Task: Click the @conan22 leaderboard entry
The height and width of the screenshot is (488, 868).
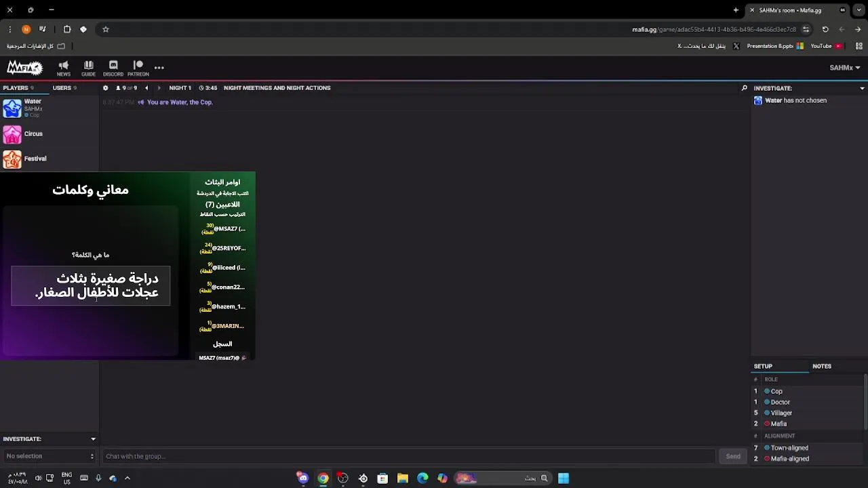Action: [223, 287]
